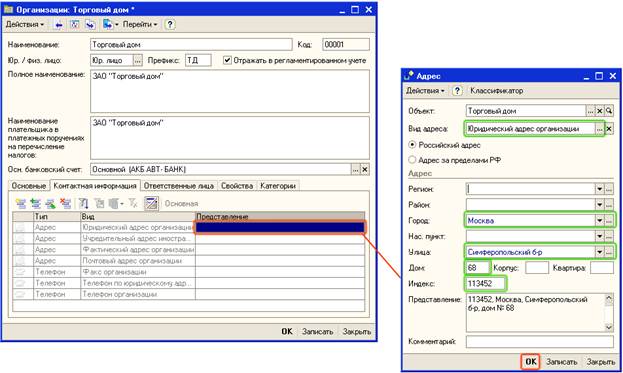Switch to the Категории tab

point(278,186)
